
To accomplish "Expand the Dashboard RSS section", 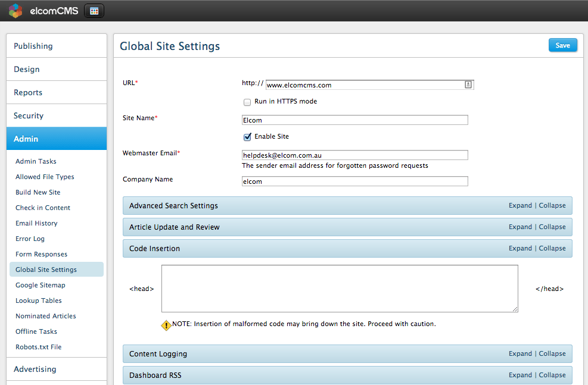I will coord(519,375).
